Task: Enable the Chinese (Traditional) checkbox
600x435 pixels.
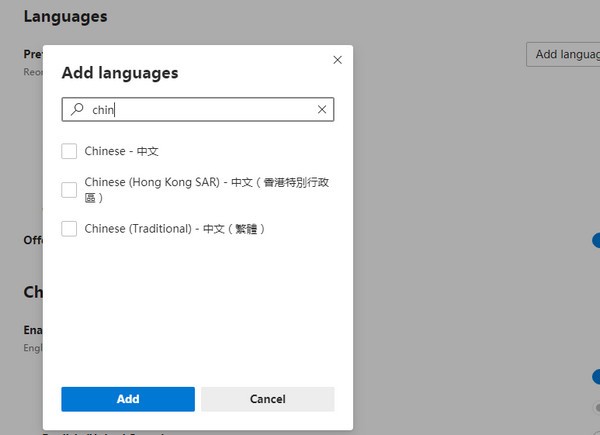Action: pyautogui.click(x=69, y=229)
